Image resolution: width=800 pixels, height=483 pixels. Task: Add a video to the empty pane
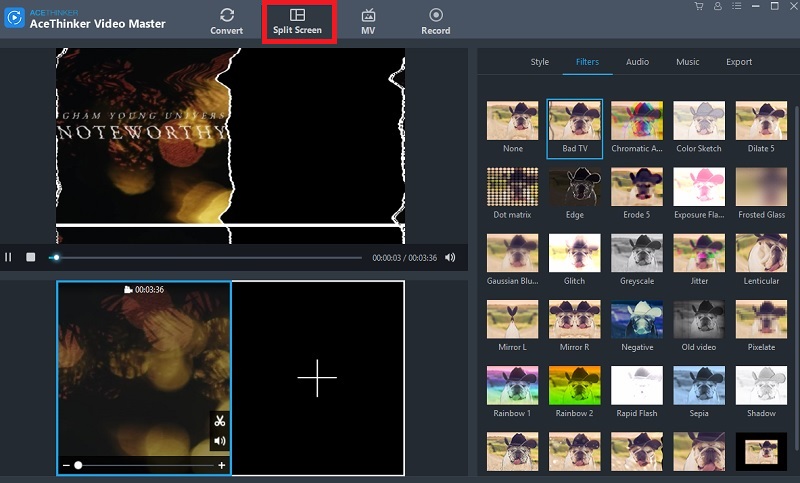(317, 378)
